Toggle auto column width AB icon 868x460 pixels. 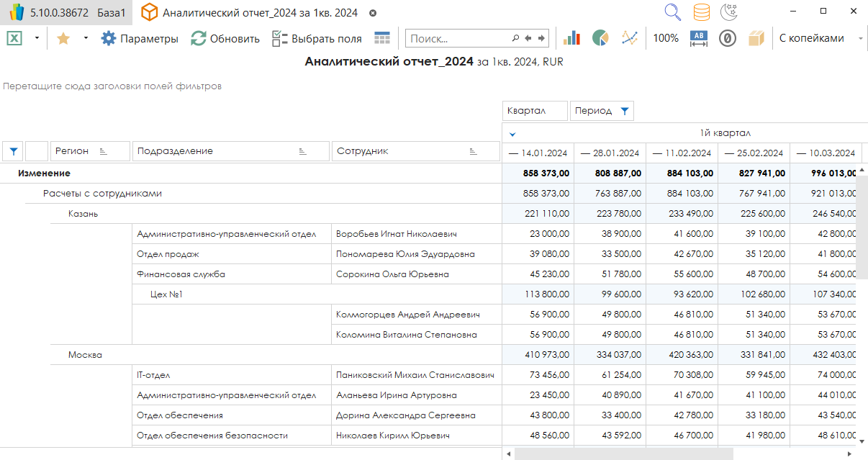coord(698,39)
